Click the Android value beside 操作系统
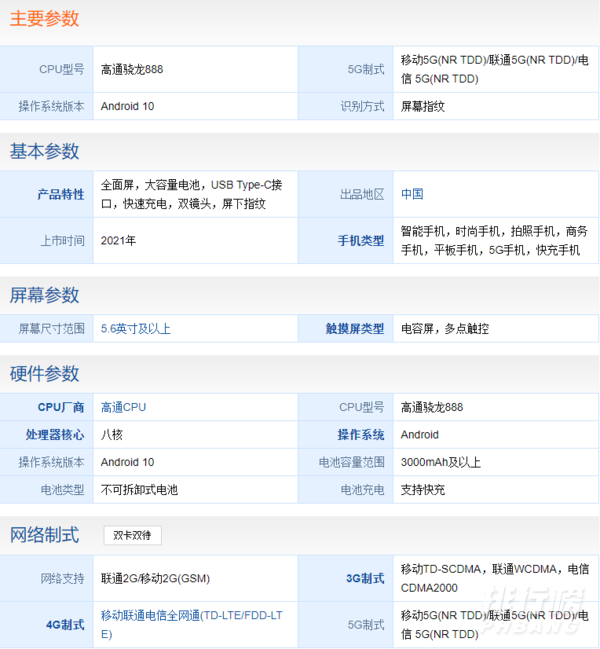Screen dimensions: 600x649 tap(420, 435)
